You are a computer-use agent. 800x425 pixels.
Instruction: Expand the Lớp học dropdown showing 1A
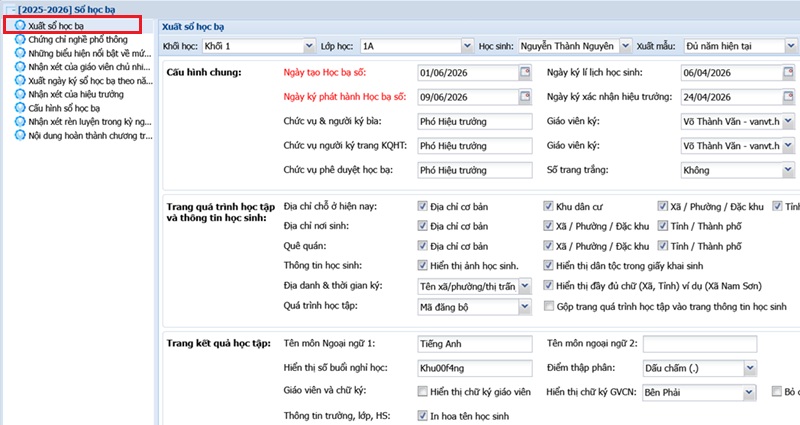467,46
